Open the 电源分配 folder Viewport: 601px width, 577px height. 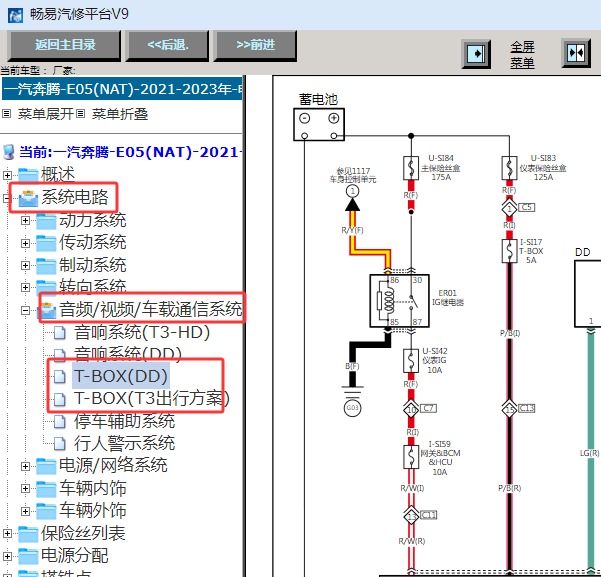pos(75,555)
